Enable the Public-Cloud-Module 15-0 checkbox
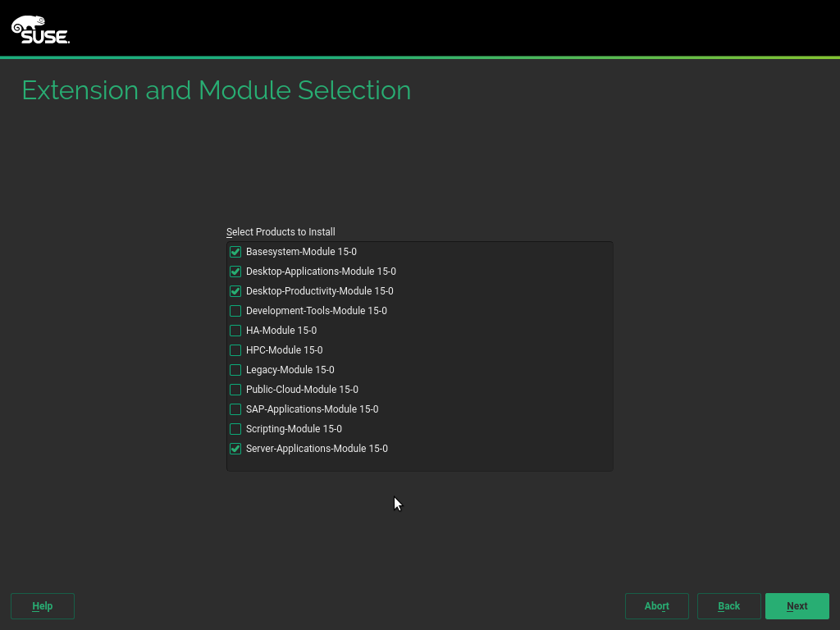 point(235,390)
